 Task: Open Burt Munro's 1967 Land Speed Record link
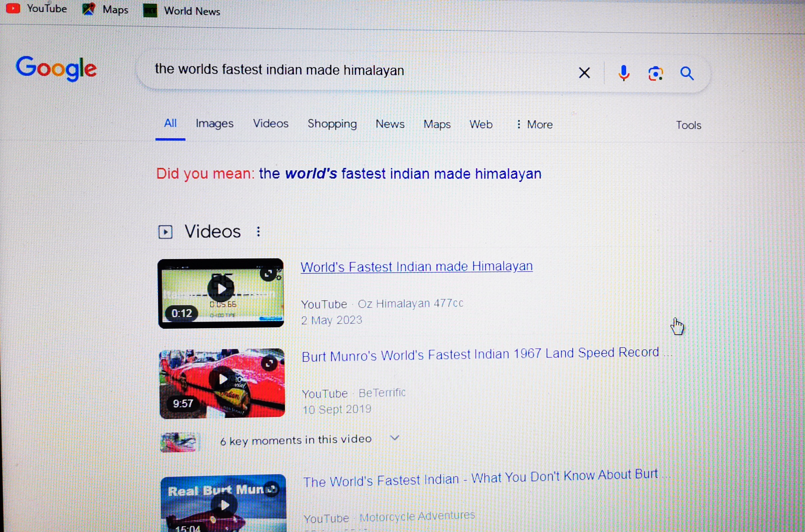point(480,354)
